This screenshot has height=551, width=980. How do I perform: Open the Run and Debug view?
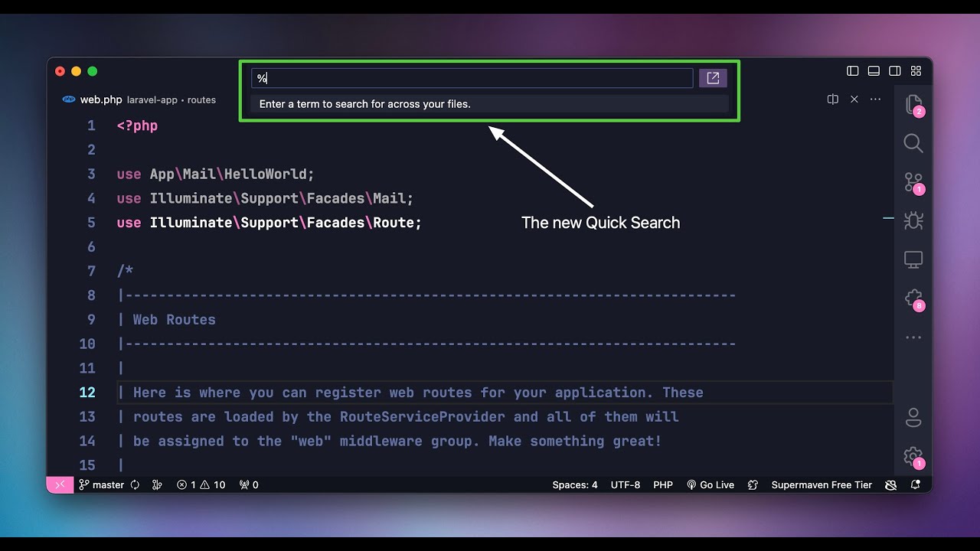[913, 221]
